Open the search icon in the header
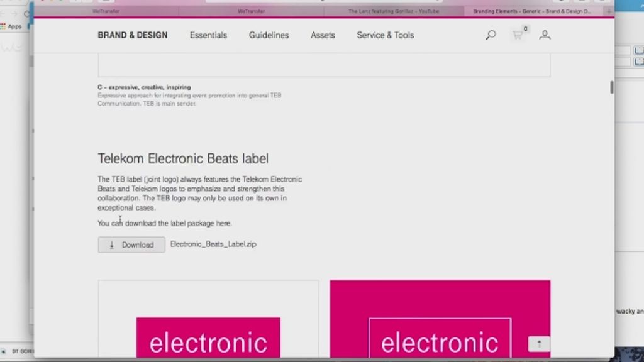The width and height of the screenshot is (644, 362). 491,35
